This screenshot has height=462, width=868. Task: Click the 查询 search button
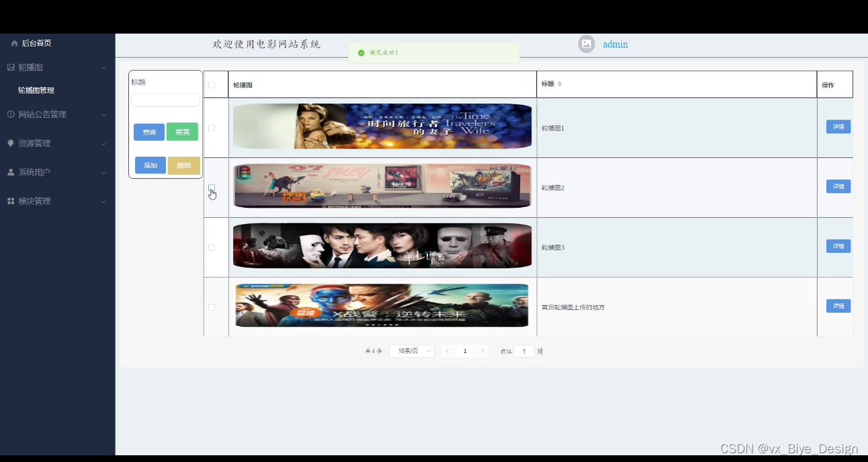pyautogui.click(x=149, y=132)
